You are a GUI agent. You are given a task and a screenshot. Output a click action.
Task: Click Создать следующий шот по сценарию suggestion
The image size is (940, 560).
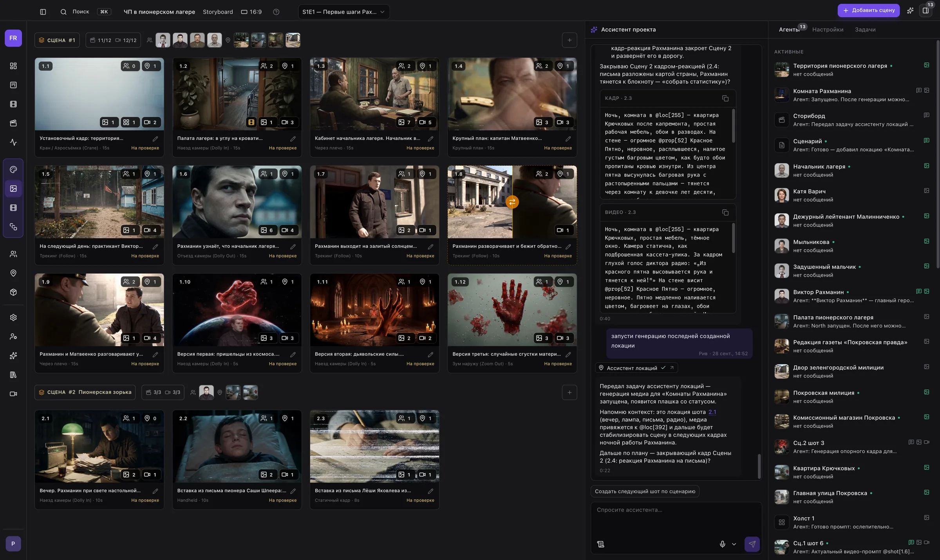click(x=645, y=491)
